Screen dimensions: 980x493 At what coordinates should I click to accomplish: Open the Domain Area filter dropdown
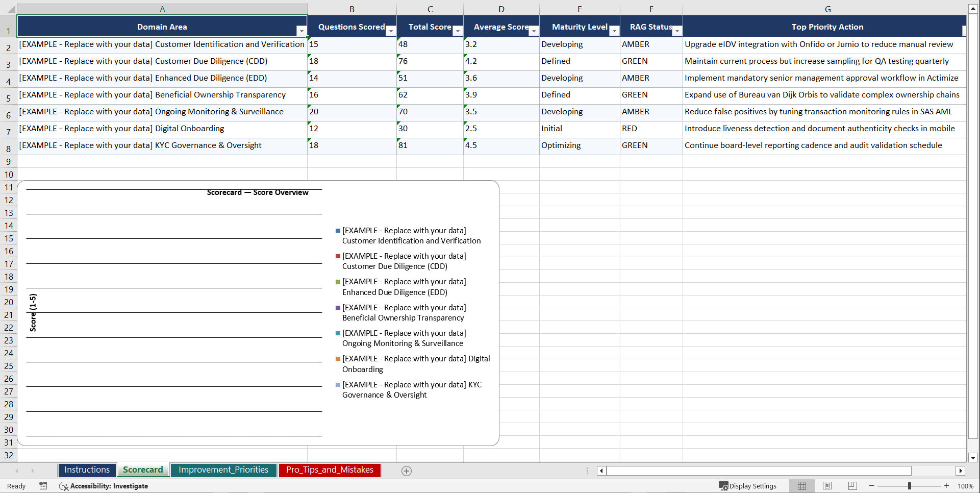[x=301, y=31]
